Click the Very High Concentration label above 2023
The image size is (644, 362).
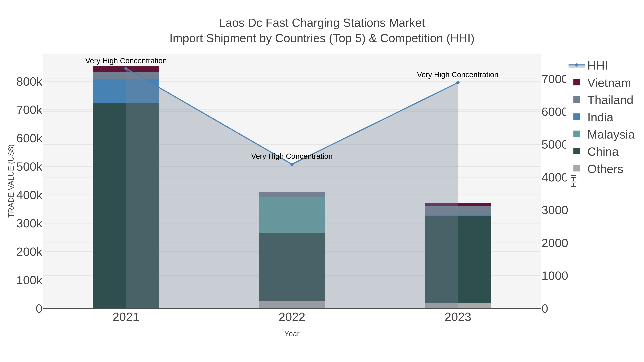click(x=457, y=75)
